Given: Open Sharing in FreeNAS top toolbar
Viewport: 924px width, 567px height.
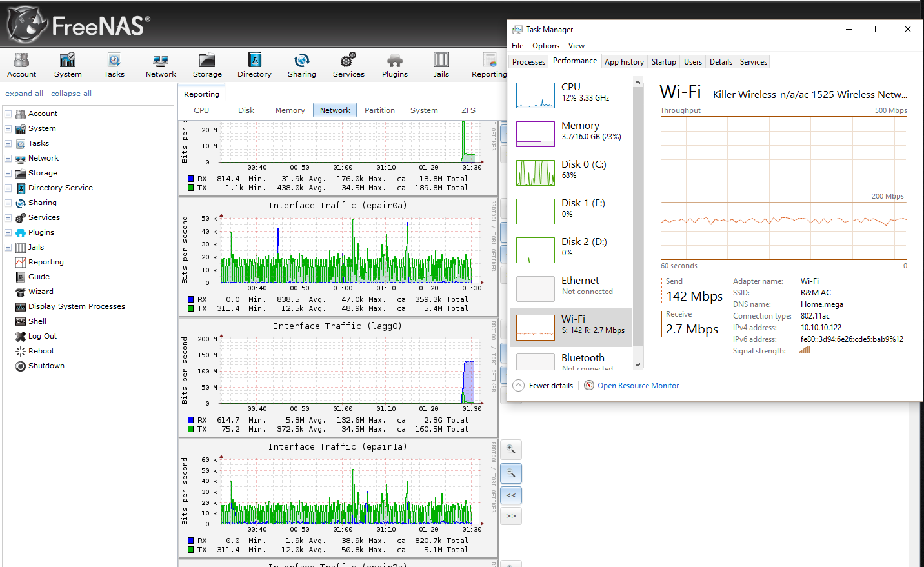Looking at the screenshot, I should pos(302,66).
